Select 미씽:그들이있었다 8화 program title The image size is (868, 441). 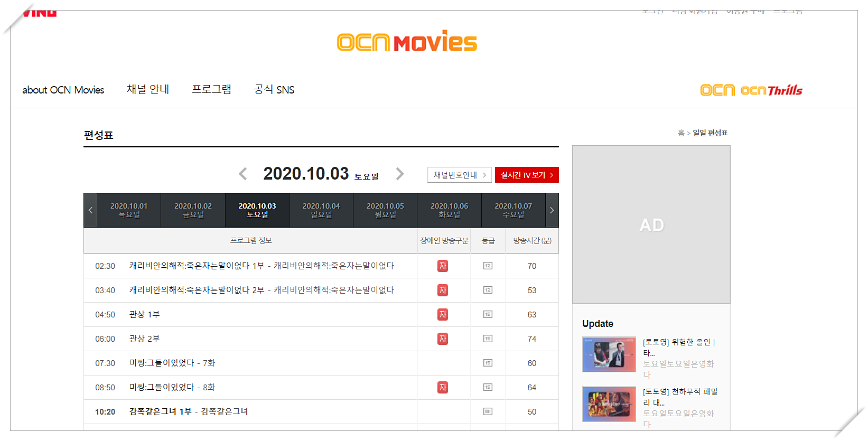pyautogui.click(x=172, y=387)
